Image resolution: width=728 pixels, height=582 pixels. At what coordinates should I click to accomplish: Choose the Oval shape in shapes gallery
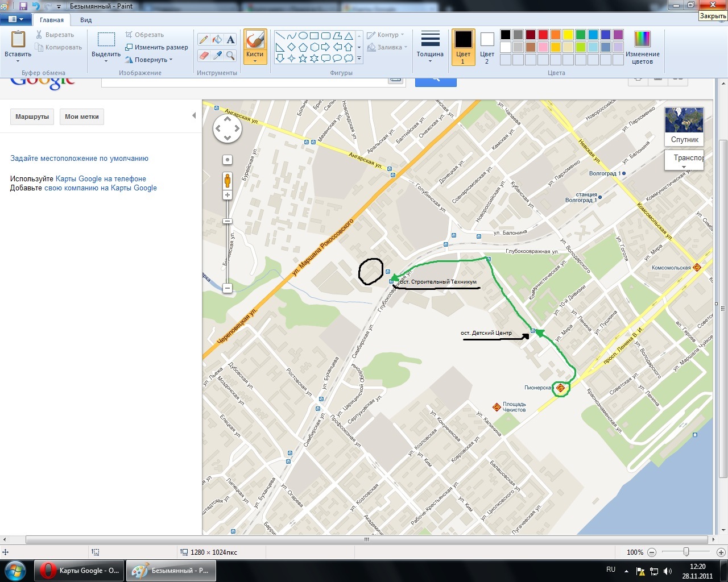(303, 36)
